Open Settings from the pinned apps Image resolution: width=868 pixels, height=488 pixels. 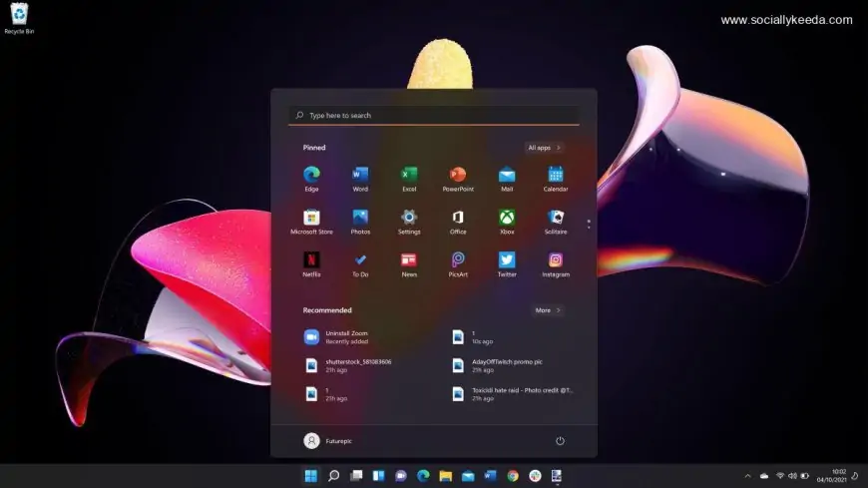click(409, 222)
